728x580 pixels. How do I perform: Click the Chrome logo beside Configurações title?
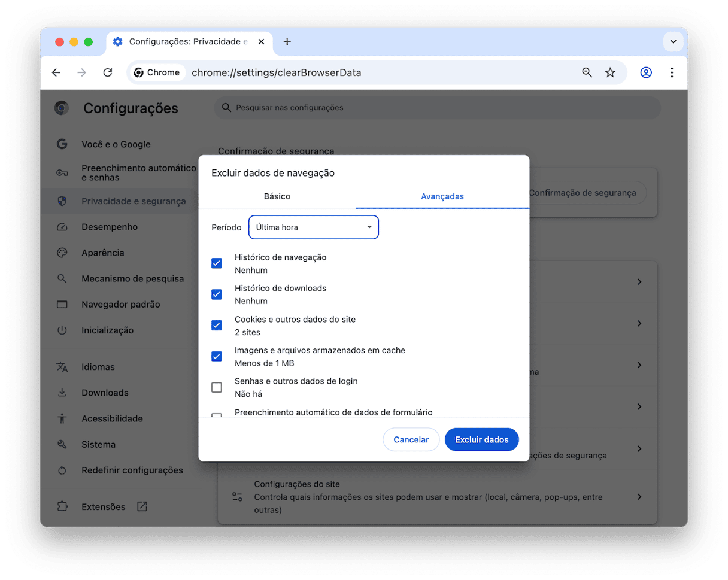point(61,108)
